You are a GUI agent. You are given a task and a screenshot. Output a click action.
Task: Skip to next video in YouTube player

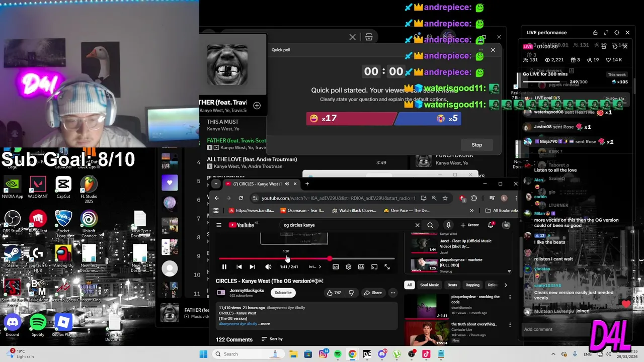pos(252,267)
